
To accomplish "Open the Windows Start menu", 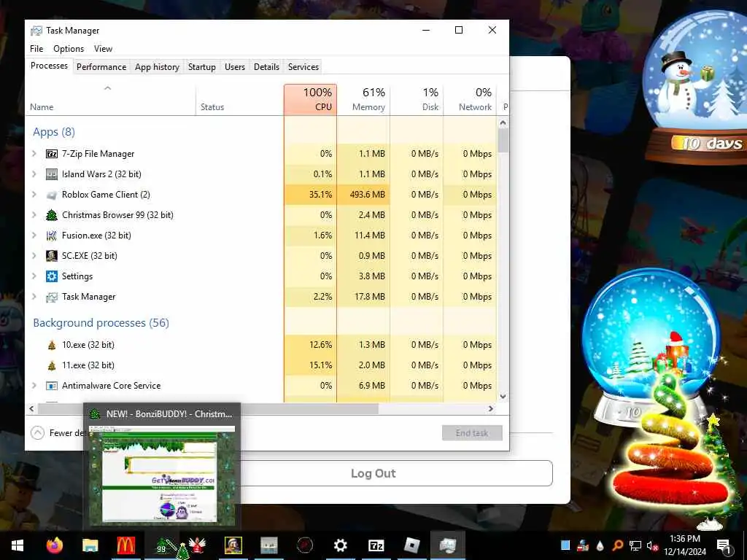I will click(18, 545).
